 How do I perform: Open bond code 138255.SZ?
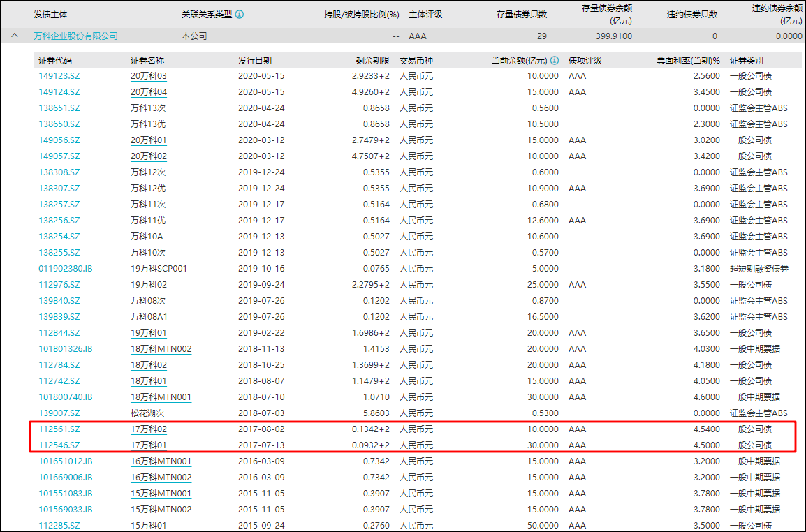pos(59,252)
